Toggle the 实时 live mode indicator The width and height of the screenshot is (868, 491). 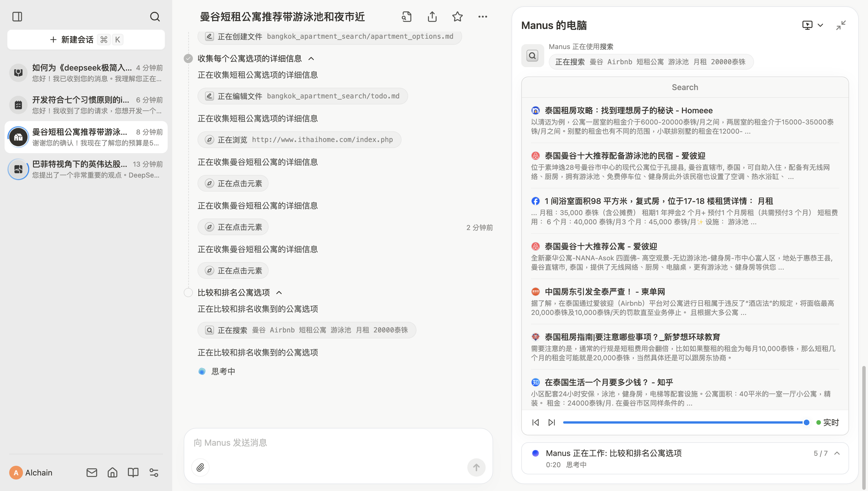pos(828,422)
